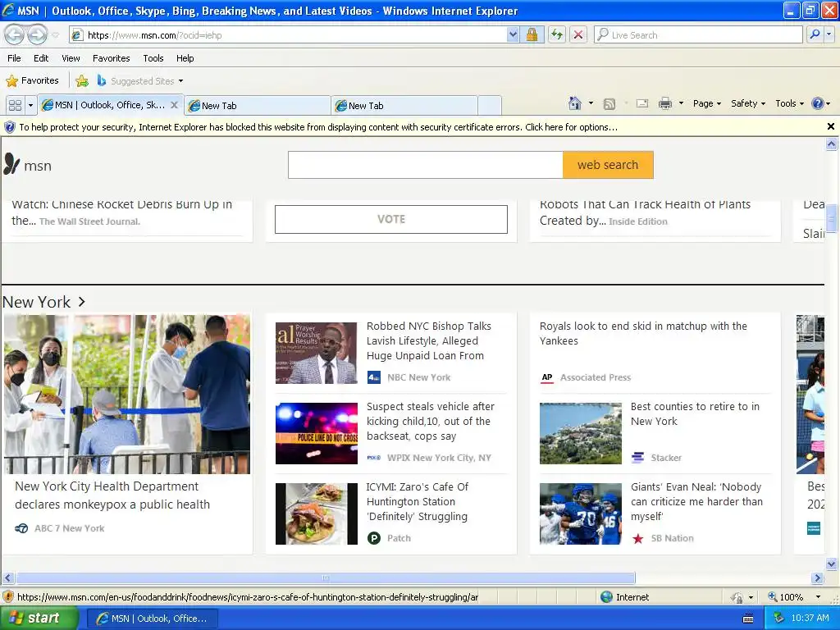Click the security lock icon in address bar

tap(532, 34)
